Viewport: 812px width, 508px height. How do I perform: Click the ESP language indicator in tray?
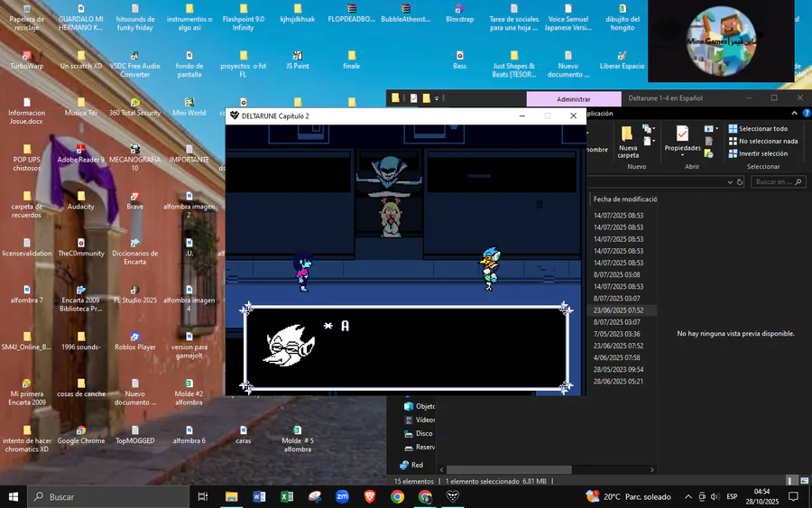[732, 496]
